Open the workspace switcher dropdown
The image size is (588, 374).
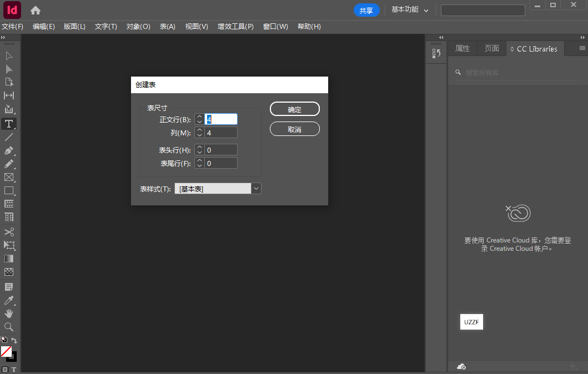coord(410,10)
